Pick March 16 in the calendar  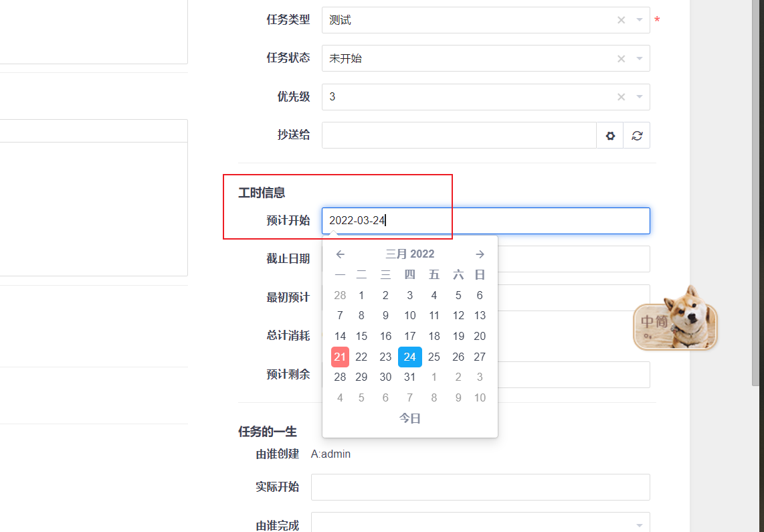click(x=385, y=336)
